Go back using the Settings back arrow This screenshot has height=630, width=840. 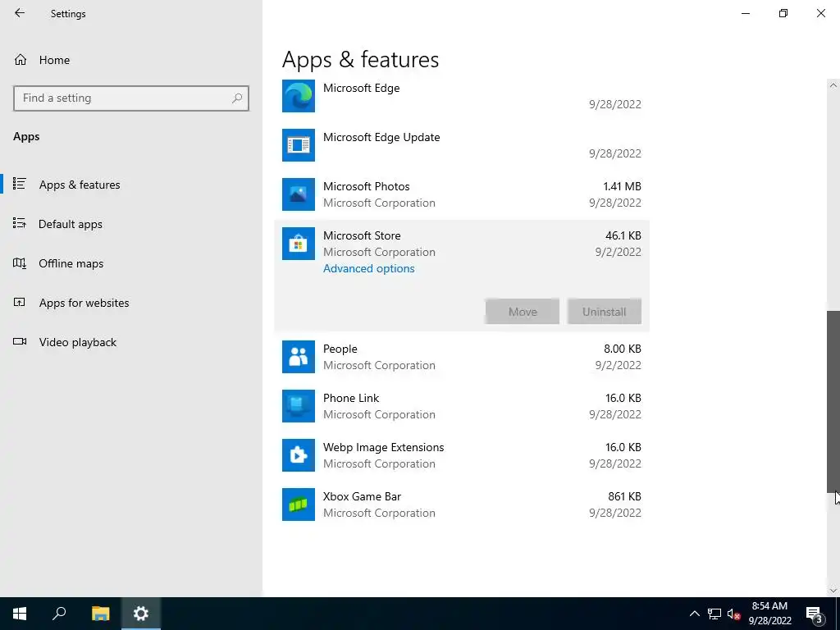point(20,13)
